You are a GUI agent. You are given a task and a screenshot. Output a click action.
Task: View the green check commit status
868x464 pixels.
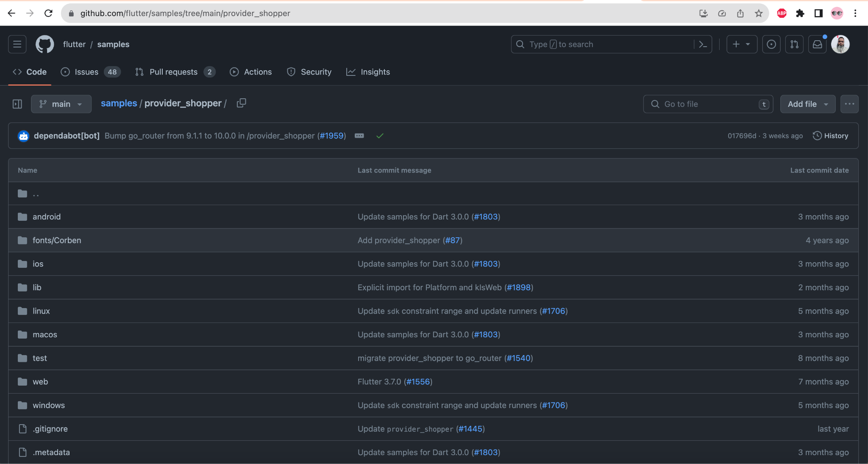380,136
